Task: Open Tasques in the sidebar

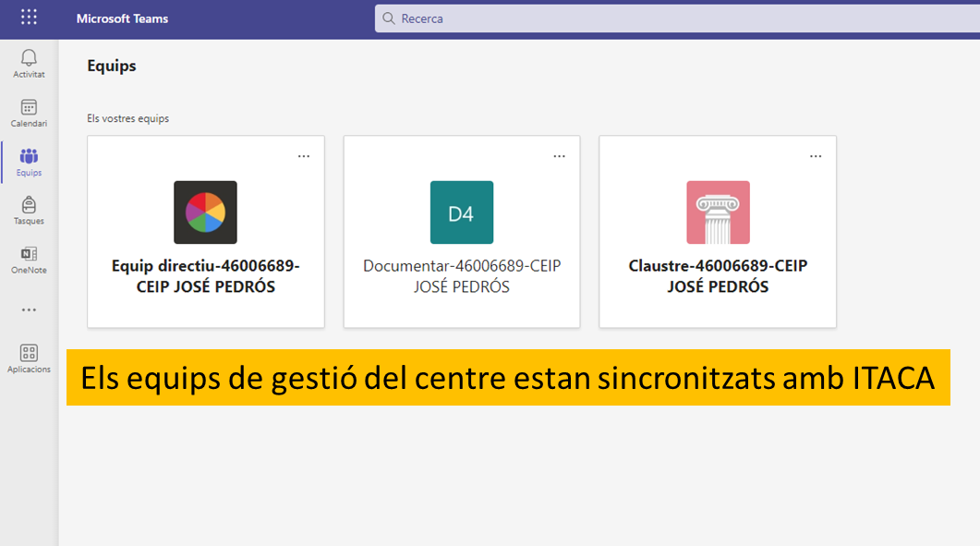Action: 29,206
